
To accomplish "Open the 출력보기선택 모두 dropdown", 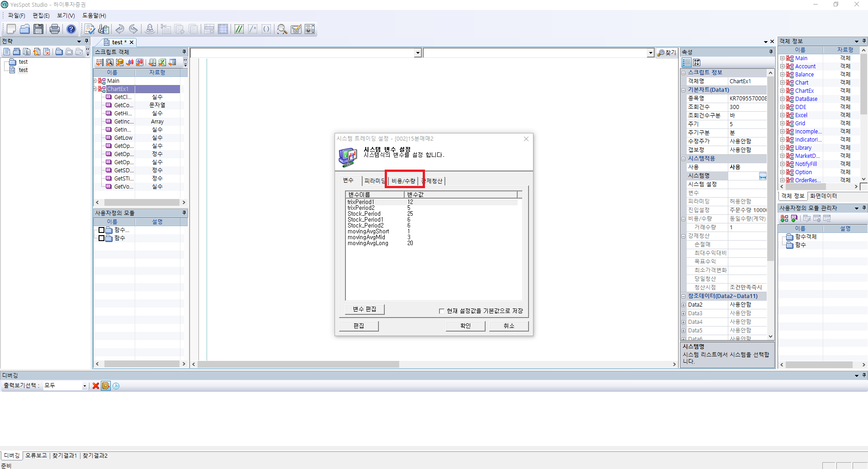I will (84, 386).
